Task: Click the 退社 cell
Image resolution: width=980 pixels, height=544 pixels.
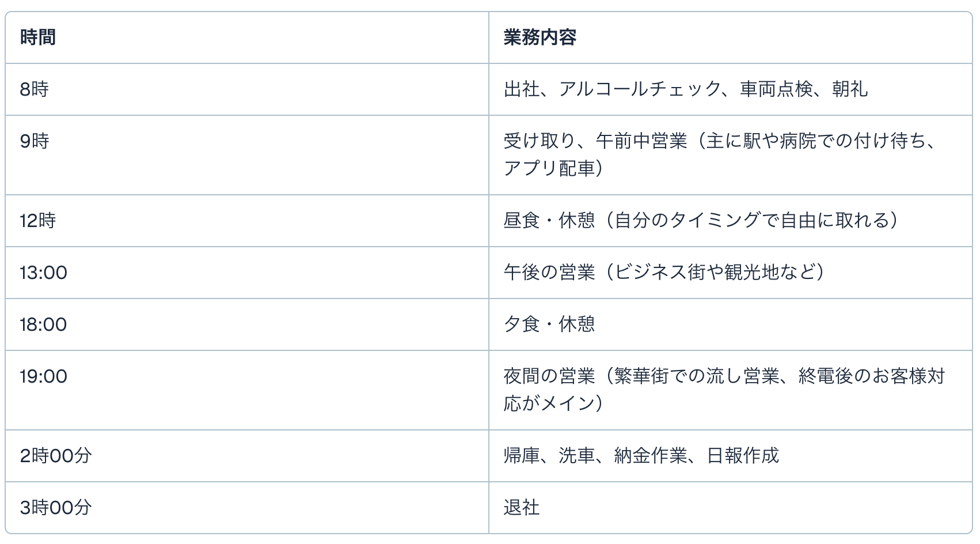Action: [521, 508]
